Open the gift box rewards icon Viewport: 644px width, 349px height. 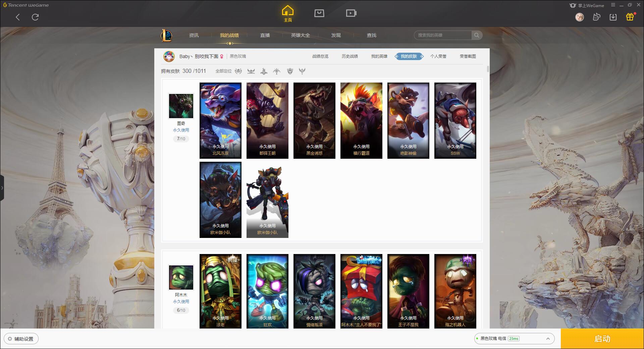(630, 17)
